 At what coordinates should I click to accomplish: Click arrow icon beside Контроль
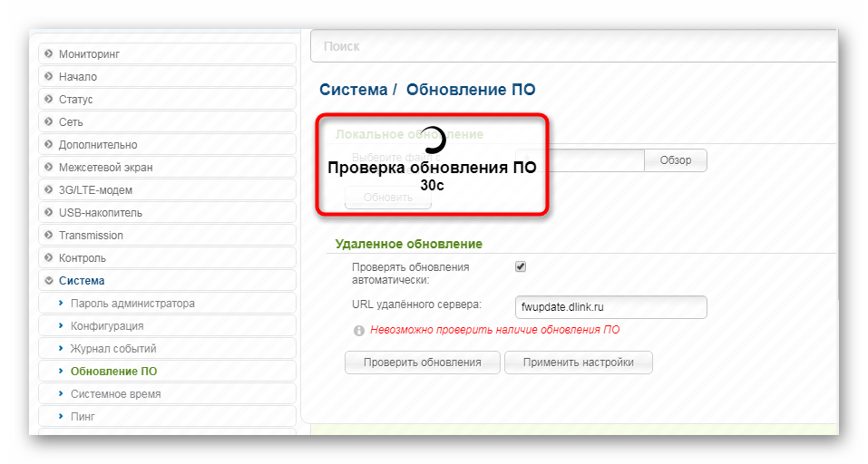pyautogui.click(x=49, y=258)
